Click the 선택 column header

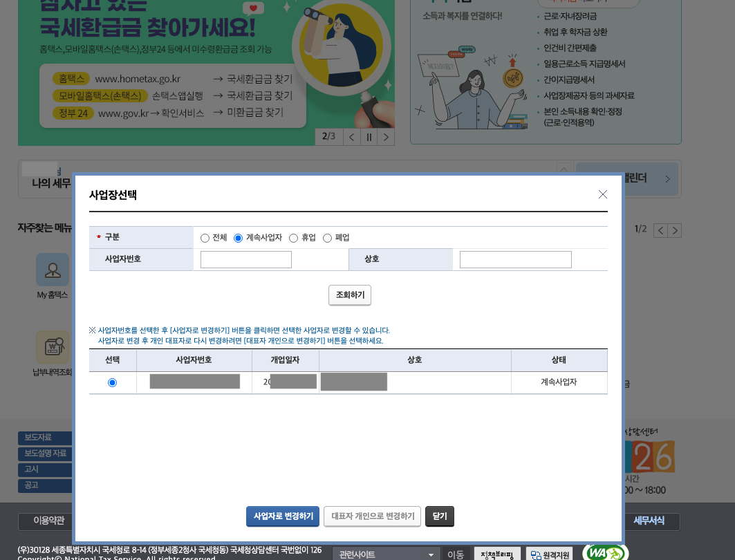tap(113, 360)
